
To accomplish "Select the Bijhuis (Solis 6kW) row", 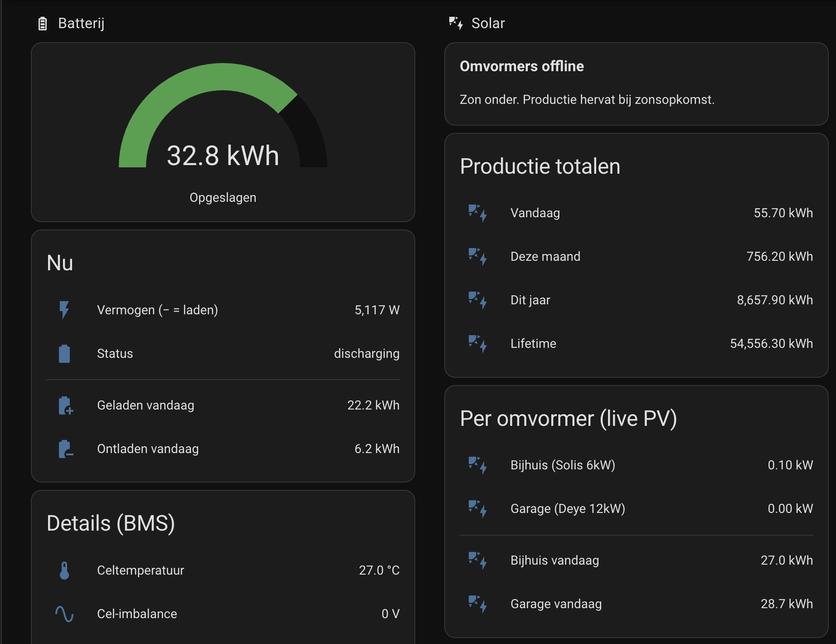I will point(637,465).
